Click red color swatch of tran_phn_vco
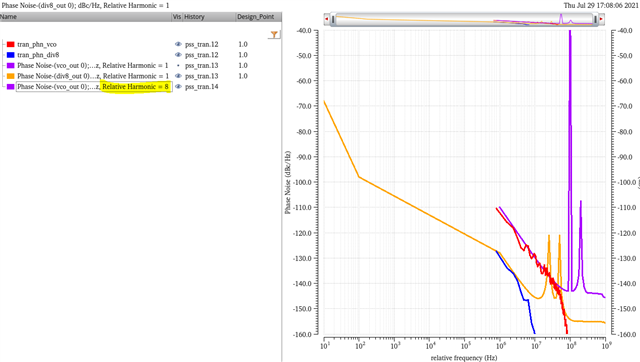This screenshot has height=362, width=640. [11, 44]
